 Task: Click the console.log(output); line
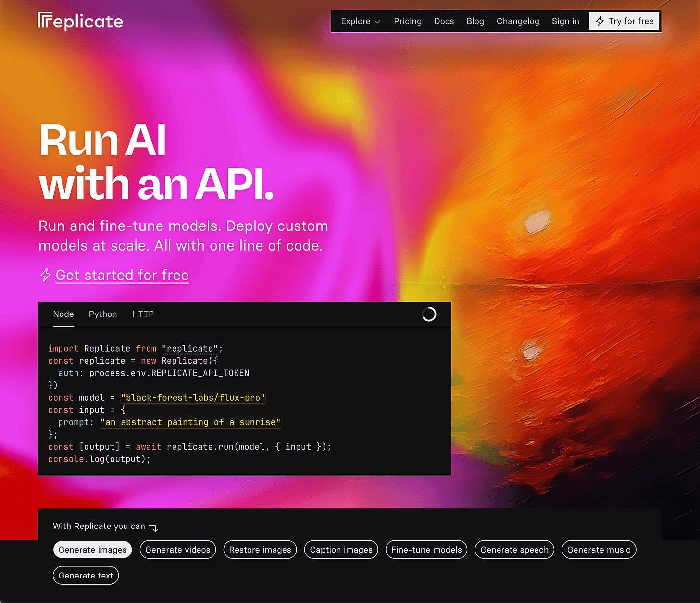[100, 459]
